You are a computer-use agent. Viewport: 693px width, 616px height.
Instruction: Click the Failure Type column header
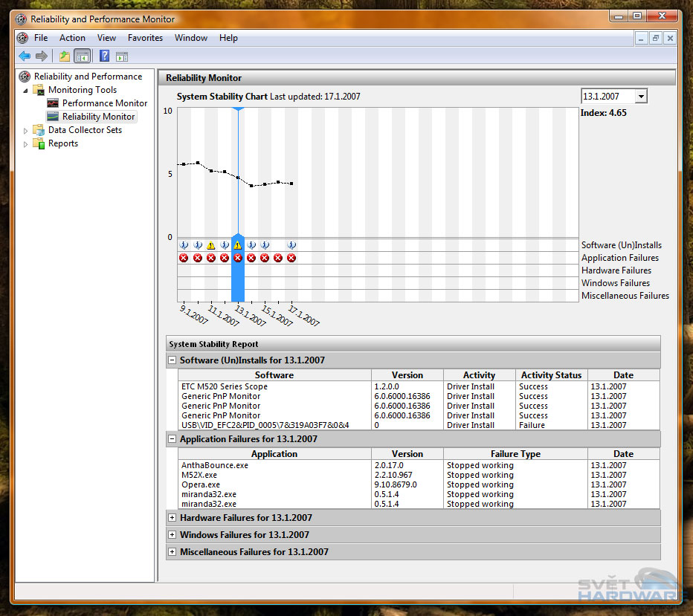(515, 454)
